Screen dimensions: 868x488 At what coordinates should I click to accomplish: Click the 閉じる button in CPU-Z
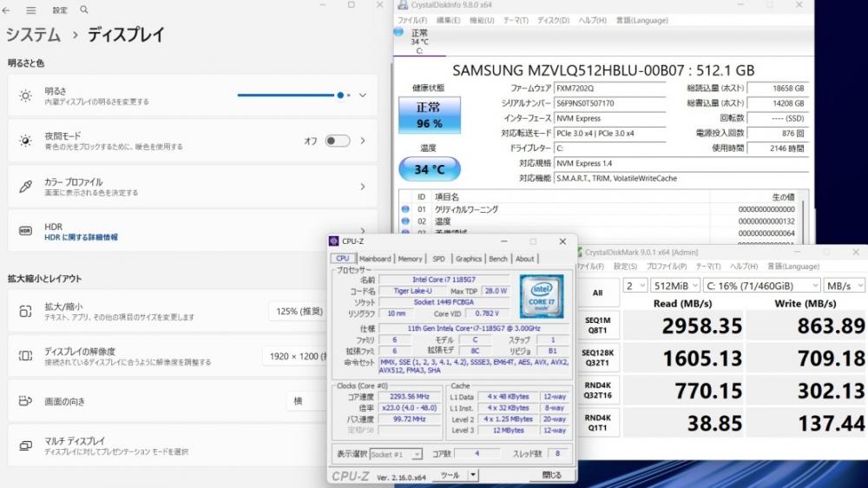point(551,475)
